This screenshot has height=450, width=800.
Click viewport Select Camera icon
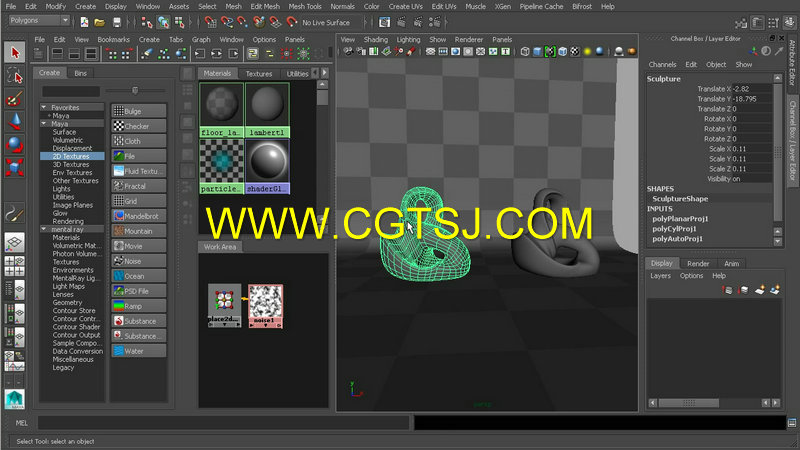click(x=348, y=52)
